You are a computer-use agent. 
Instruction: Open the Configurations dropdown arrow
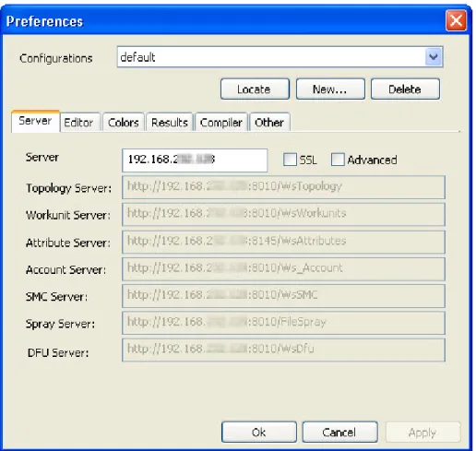coord(434,57)
